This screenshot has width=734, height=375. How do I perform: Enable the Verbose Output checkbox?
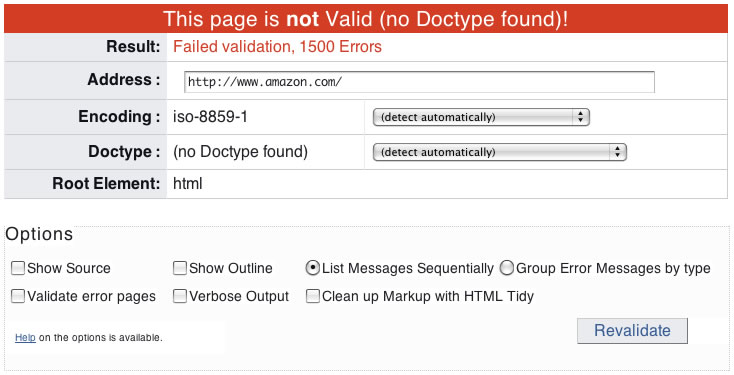180,296
